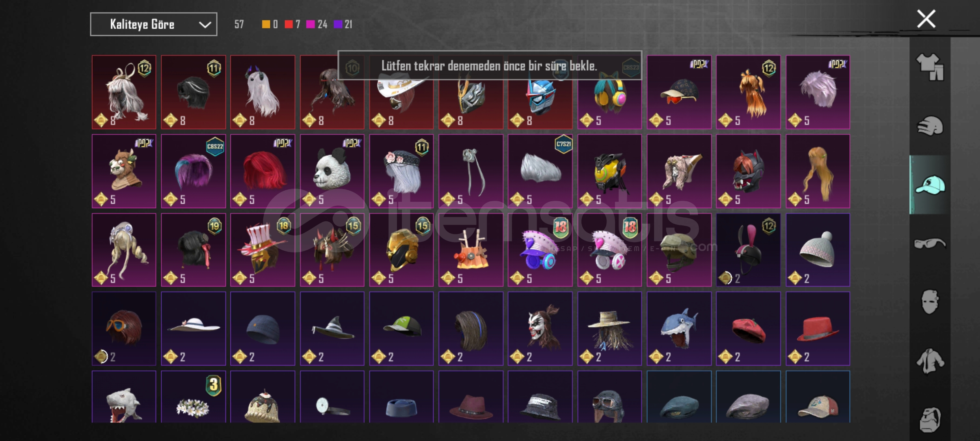Select the blue shark hat item
Viewport: 980px width, 441px height.
tap(679, 329)
